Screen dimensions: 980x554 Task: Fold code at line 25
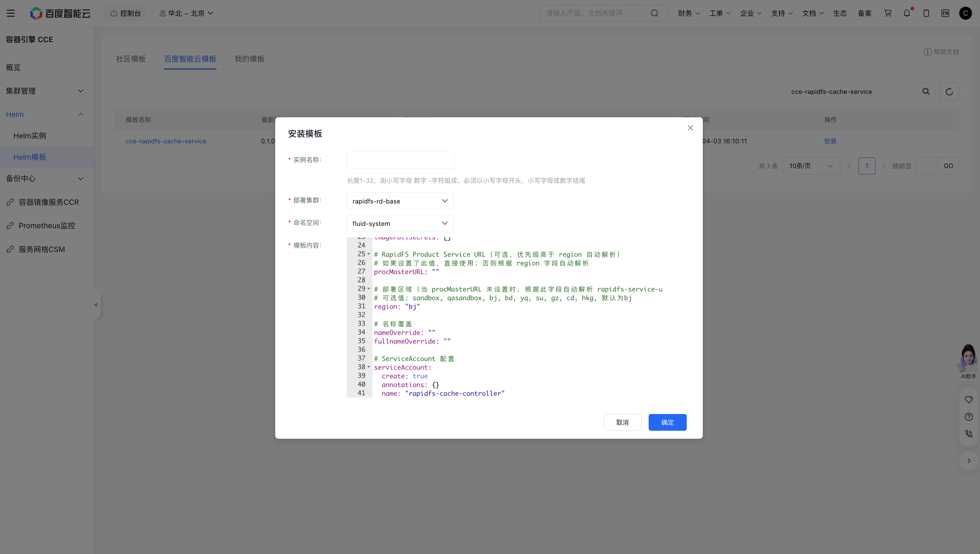click(x=369, y=254)
